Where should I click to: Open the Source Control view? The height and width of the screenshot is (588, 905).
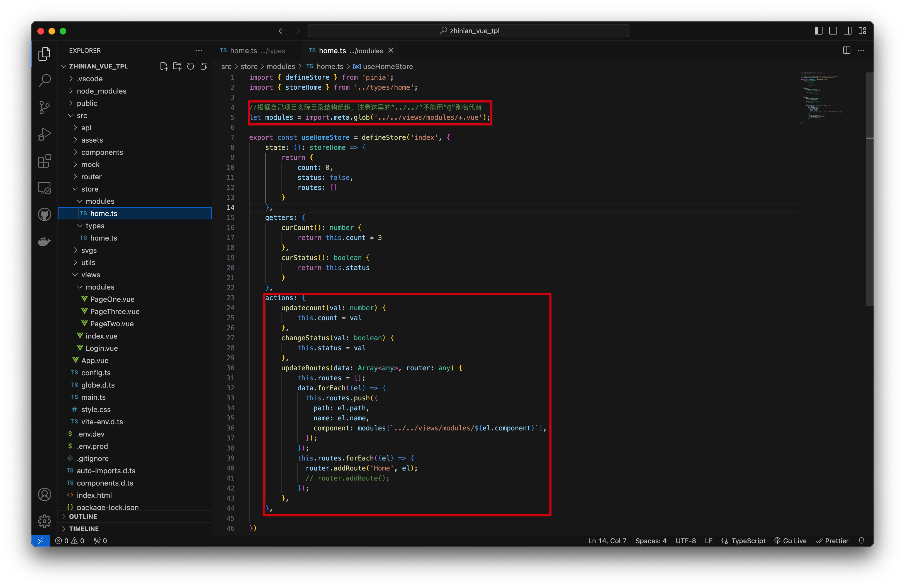pyautogui.click(x=45, y=107)
